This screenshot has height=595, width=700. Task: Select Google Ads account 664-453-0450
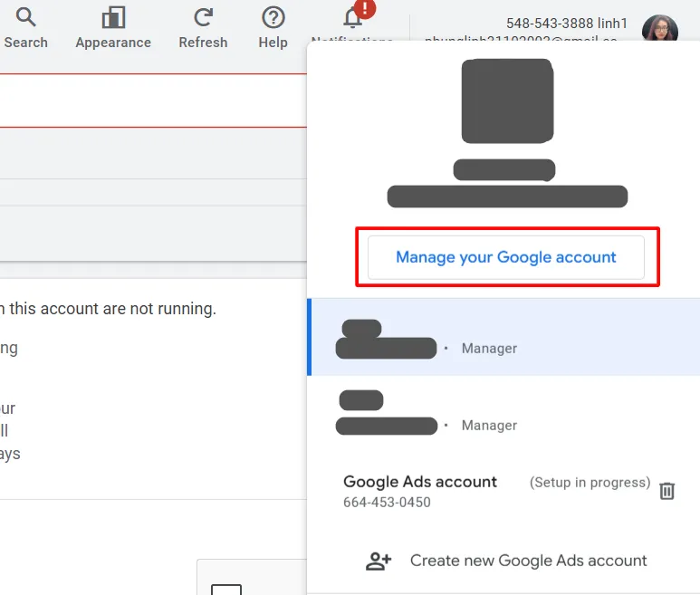[503, 491]
